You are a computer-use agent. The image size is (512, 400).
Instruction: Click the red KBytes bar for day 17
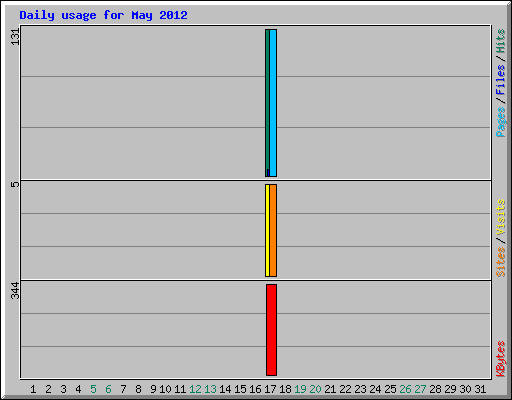(271, 330)
